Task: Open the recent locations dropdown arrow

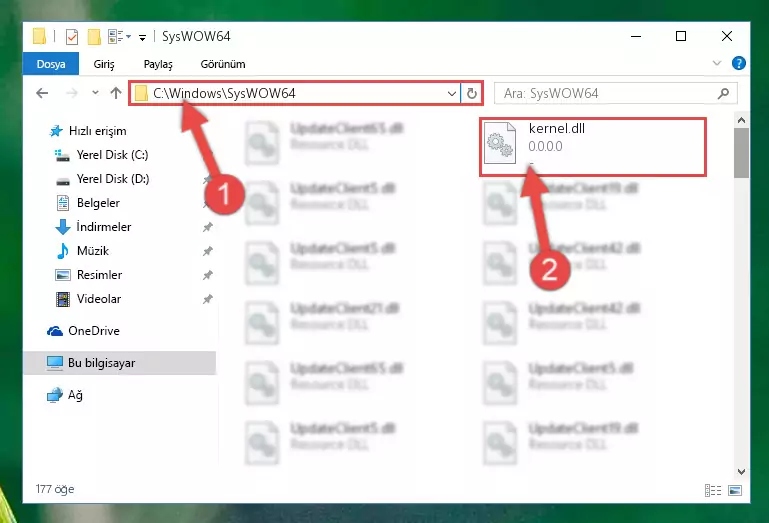Action: [95, 93]
